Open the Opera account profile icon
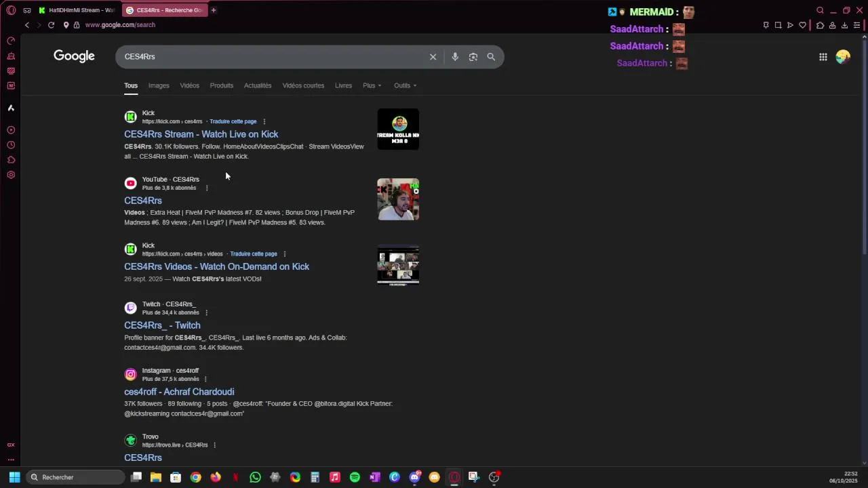Screen dimensions: 868x488 point(832,25)
